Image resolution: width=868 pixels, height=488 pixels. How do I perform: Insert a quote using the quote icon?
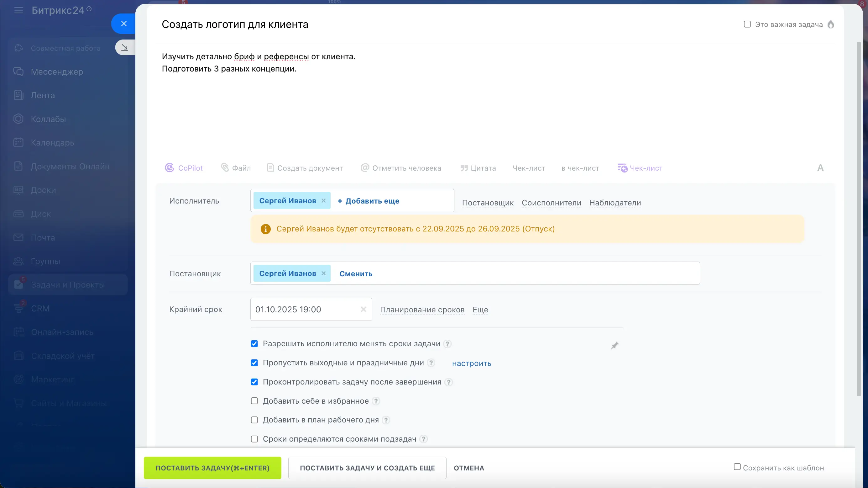pos(464,168)
